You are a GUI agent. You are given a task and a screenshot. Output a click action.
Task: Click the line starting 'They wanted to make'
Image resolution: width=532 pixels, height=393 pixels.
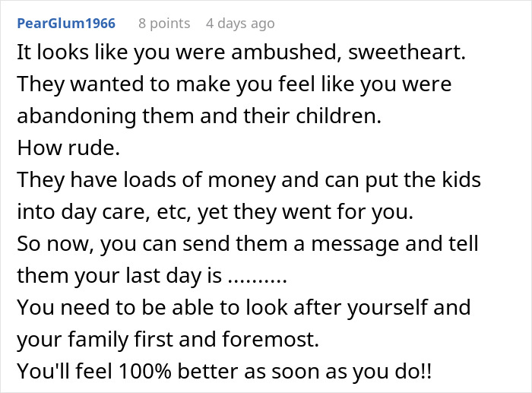pyautogui.click(x=234, y=84)
